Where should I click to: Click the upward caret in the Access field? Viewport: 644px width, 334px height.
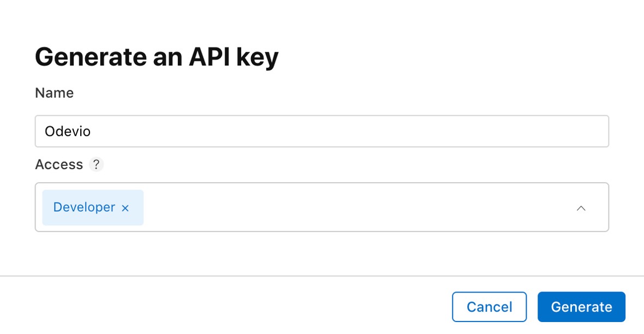pos(581,208)
